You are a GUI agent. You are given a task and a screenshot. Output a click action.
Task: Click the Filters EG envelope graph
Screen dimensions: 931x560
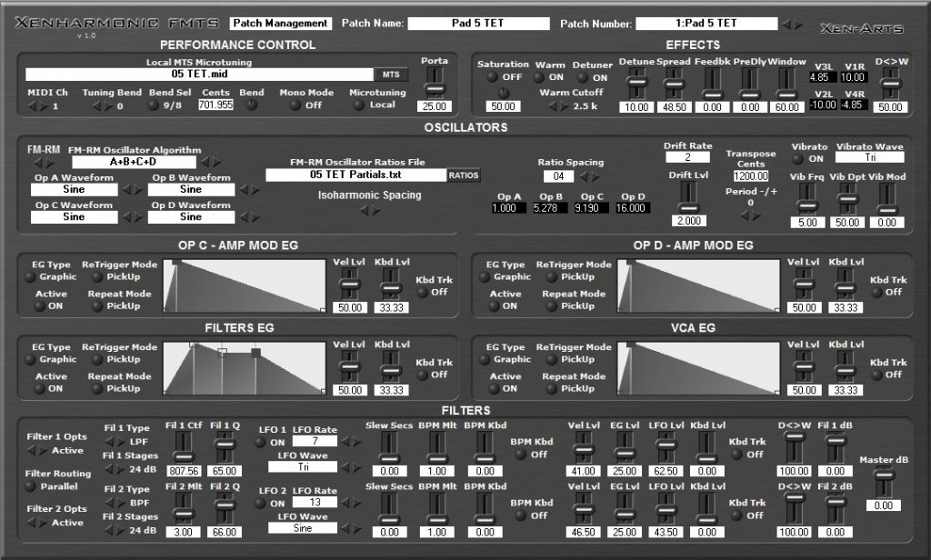click(244, 368)
